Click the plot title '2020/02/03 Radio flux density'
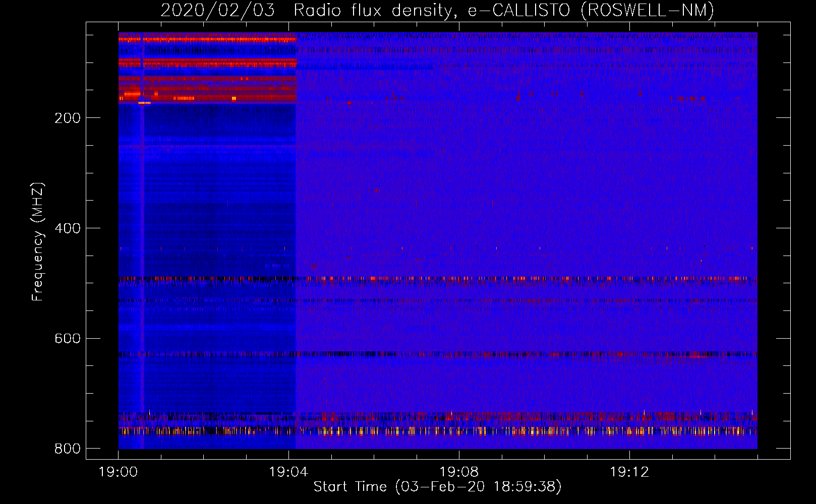This screenshot has height=504, width=816. (437, 10)
